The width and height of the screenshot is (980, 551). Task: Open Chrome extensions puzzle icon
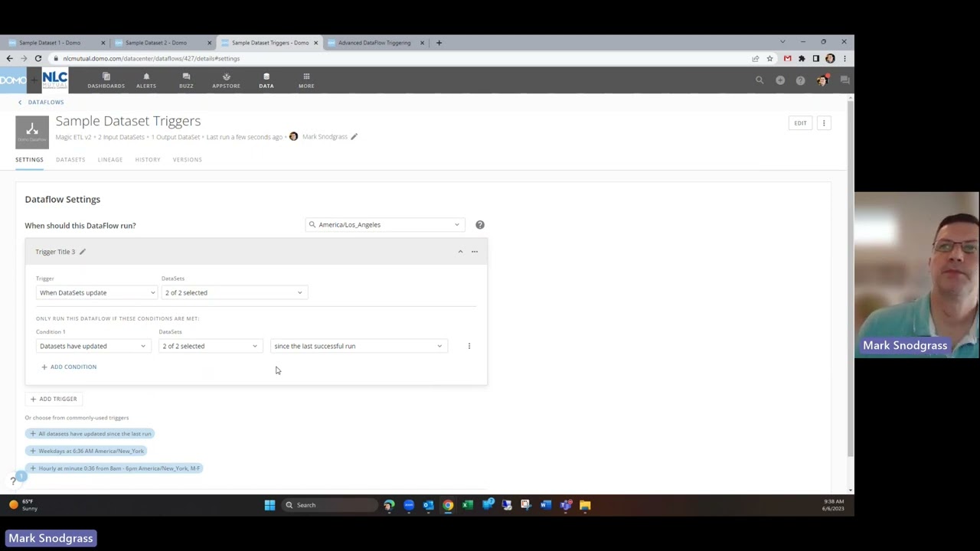802,58
